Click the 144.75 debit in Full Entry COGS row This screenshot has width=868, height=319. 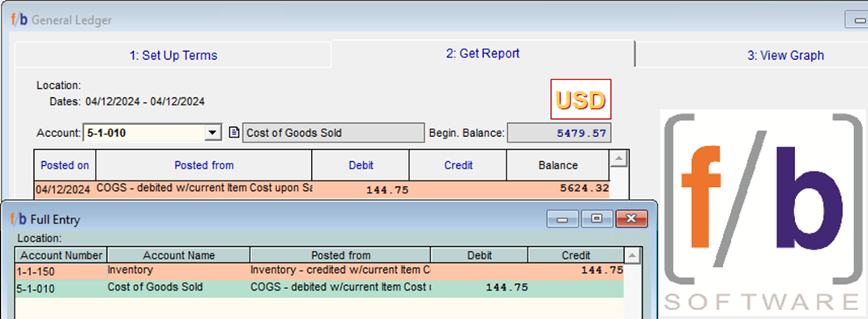507,288
